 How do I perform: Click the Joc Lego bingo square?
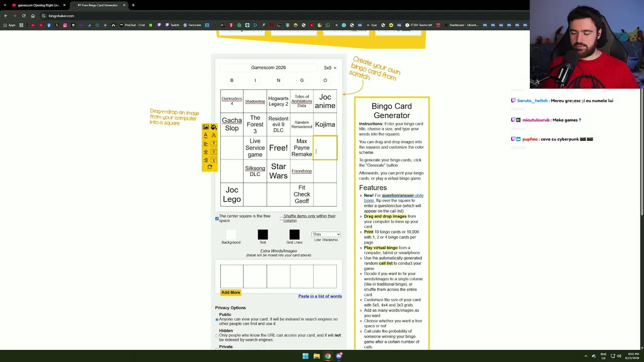(x=232, y=195)
